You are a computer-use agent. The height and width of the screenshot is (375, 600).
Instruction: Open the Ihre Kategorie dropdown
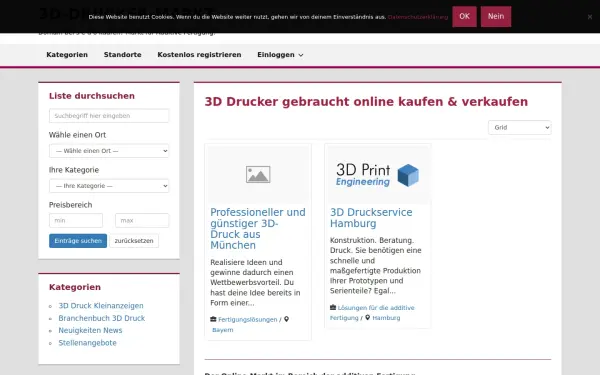tap(109, 186)
